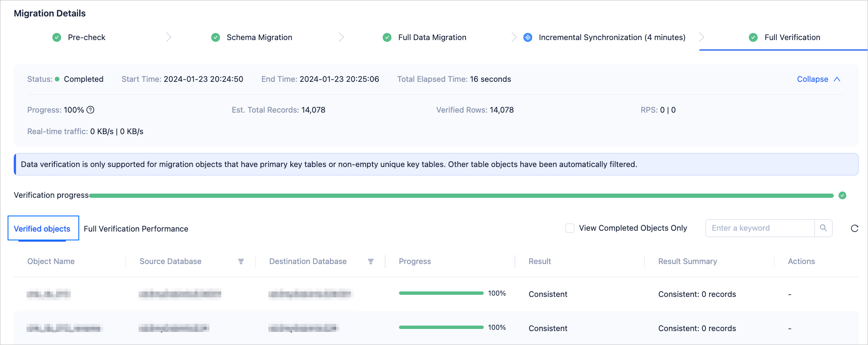Click the Actions column header

click(801, 261)
